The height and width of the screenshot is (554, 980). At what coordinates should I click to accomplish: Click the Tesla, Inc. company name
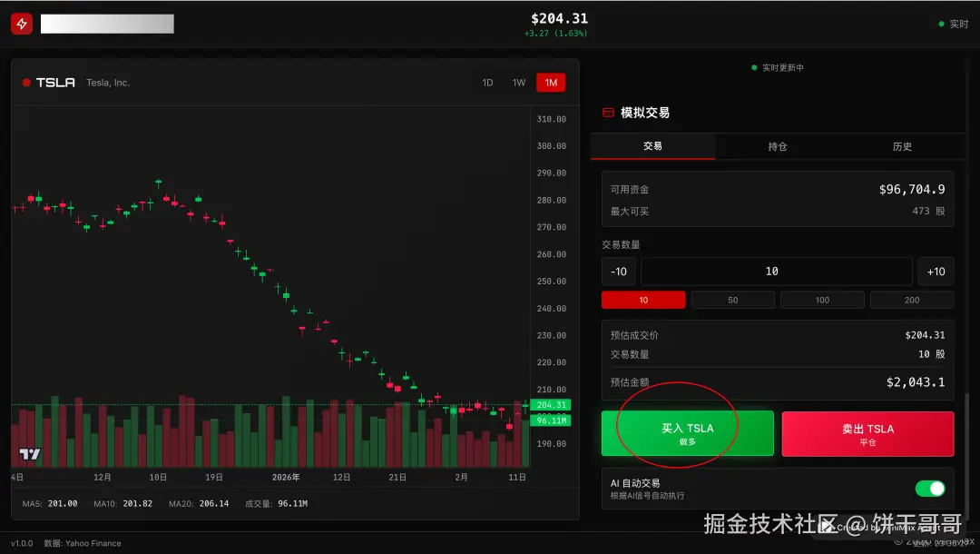pyautogui.click(x=107, y=83)
